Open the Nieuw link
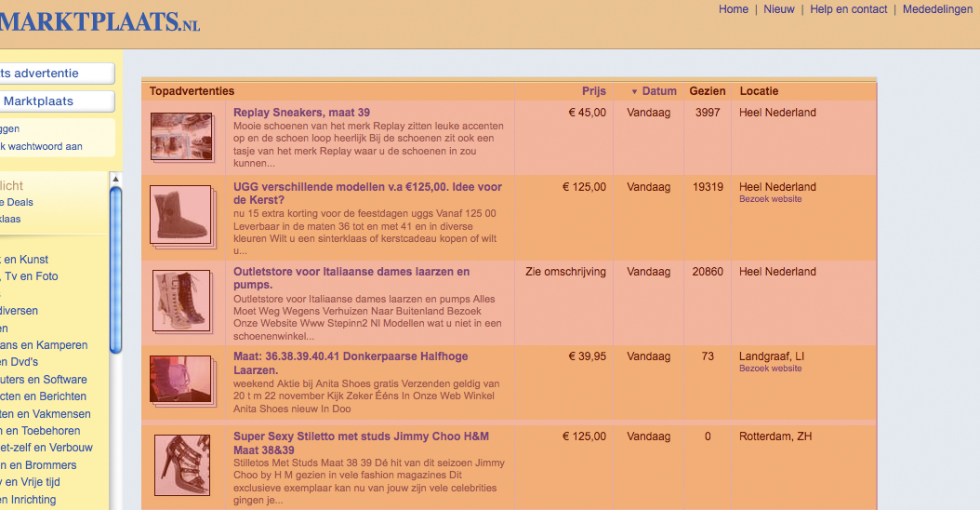Screen dimensions: 980x510 (779, 9)
